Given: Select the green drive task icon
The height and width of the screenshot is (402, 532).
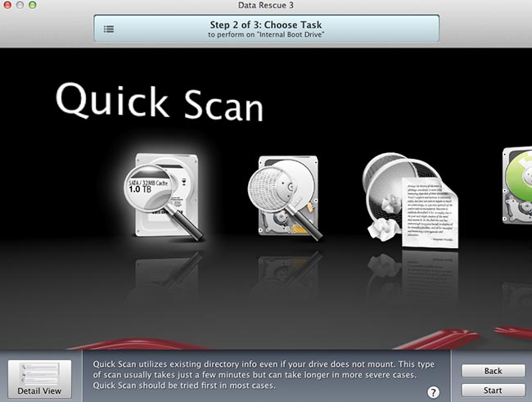Looking at the screenshot, I should click(x=517, y=185).
